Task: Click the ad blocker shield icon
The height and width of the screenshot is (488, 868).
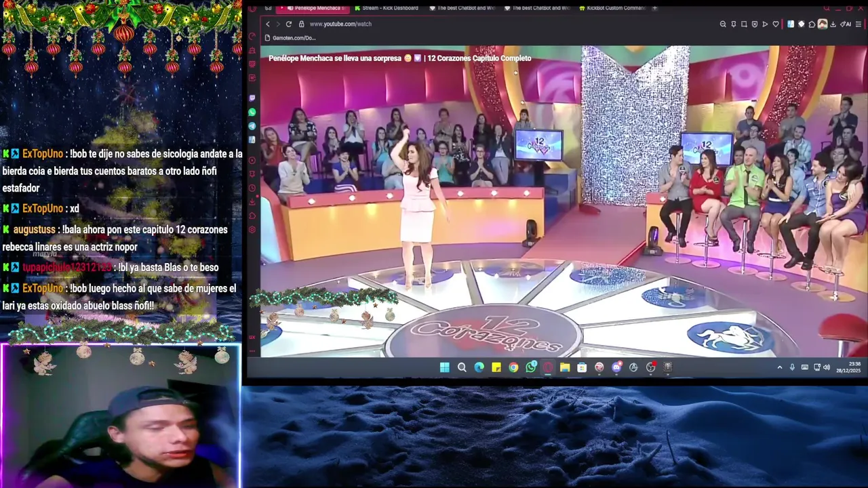Action: (755, 24)
